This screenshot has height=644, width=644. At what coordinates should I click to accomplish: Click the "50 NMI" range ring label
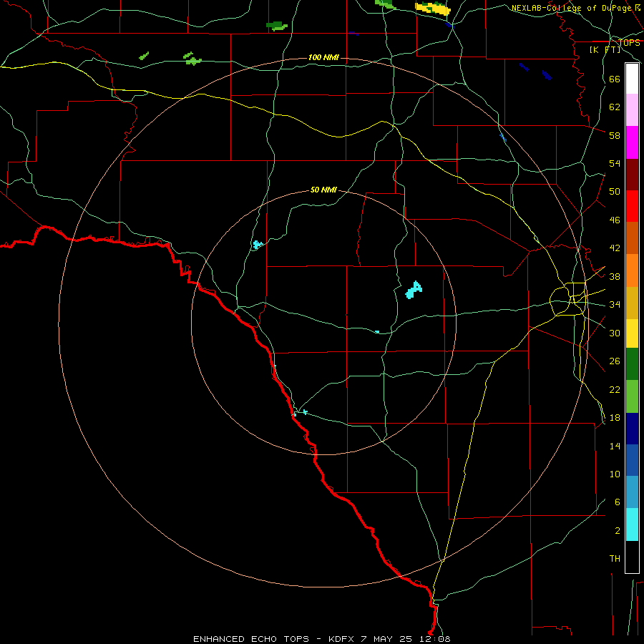pyautogui.click(x=323, y=190)
